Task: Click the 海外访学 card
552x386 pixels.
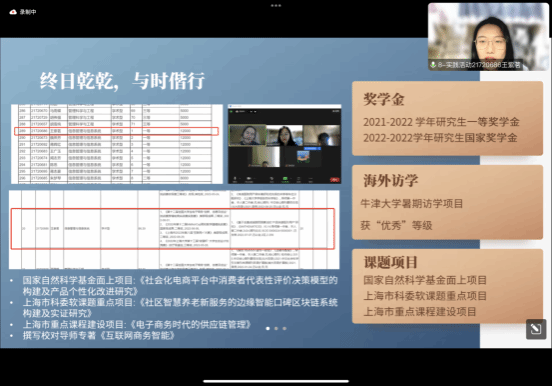Action: click(447, 202)
